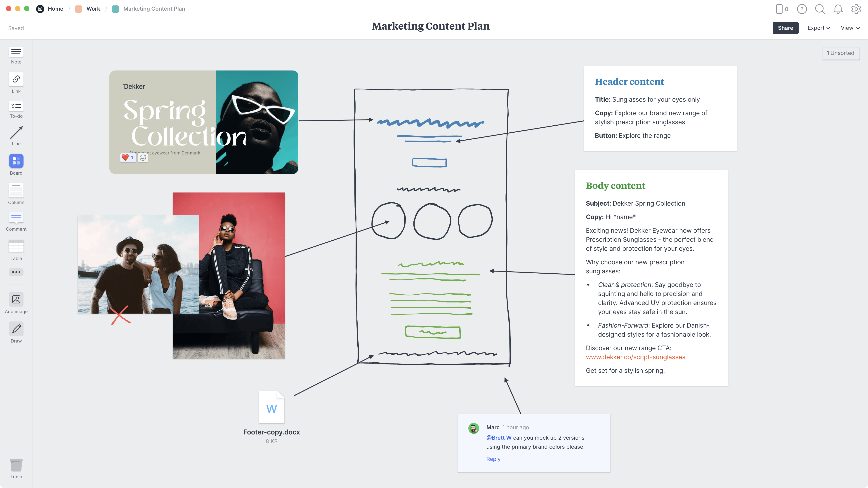Screen dimensions: 868x488
Task: Click the Export dropdown arrow
Action: pos(828,27)
